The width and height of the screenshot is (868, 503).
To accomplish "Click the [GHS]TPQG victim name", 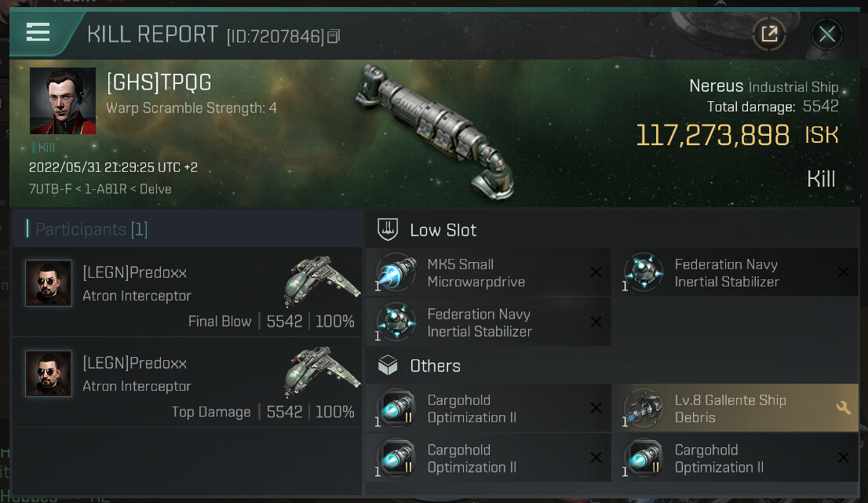I will tap(159, 82).
